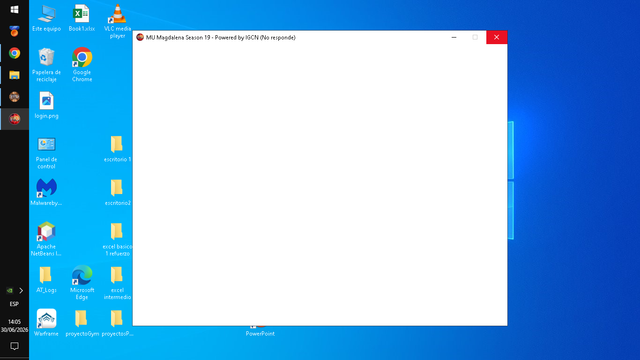Screen dimensions: 640x360
Task: Select the Google Chrome desktop shortcut
Action: click(x=82, y=65)
